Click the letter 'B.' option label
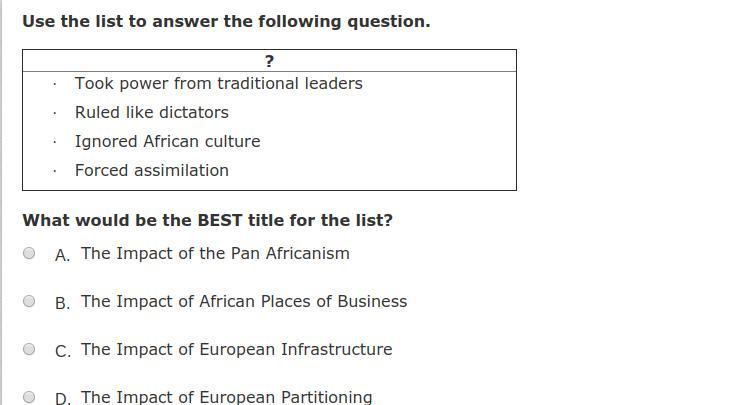The width and height of the screenshot is (756, 405). click(63, 303)
